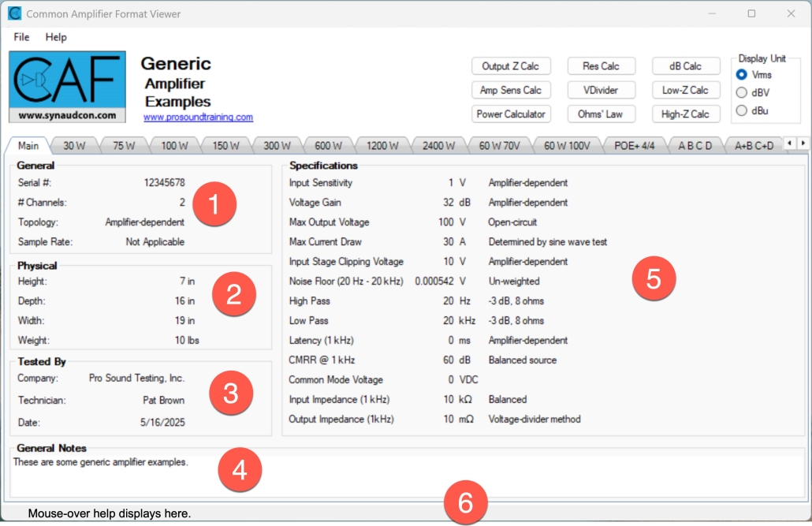Switch to the 30 W tab
812x526 pixels.
(x=74, y=146)
